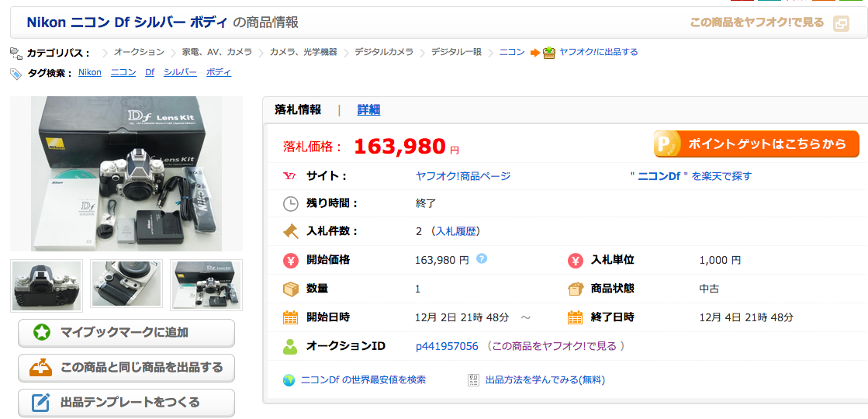Click この商品と同じ商品を出品する button
The width and height of the screenshot is (868, 419).
coord(126,368)
